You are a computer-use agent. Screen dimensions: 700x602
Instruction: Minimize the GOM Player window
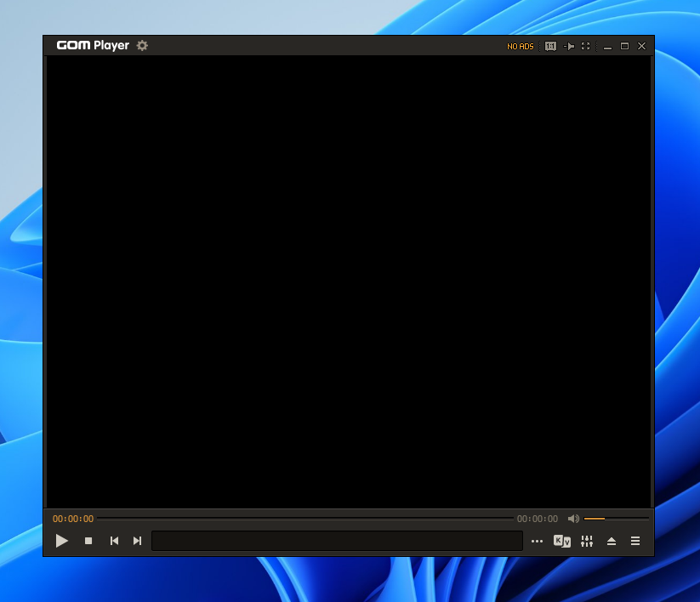point(607,47)
